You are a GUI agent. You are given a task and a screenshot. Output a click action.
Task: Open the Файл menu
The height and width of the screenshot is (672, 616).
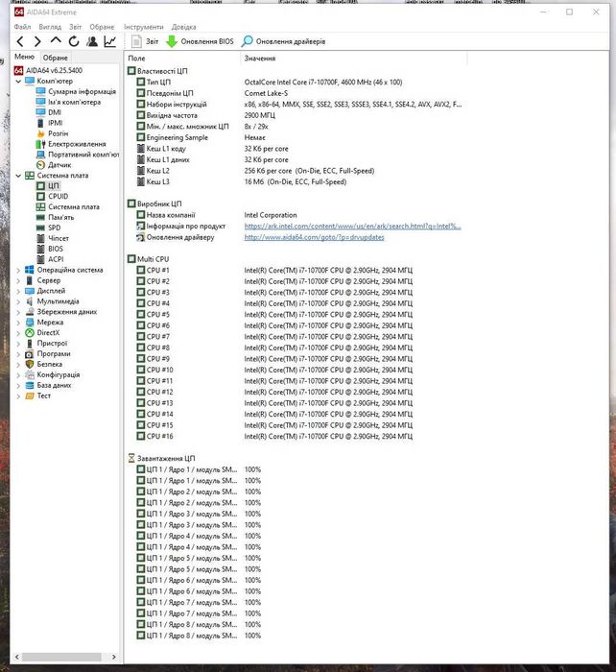(x=22, y=27)
